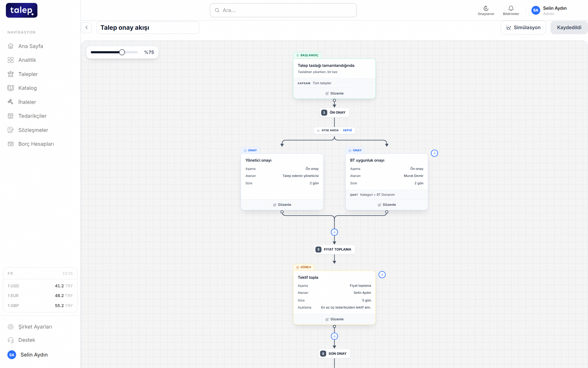Click the 1 GBP exchange rate row
Screen dimensions: 588x368
point(40,306)
